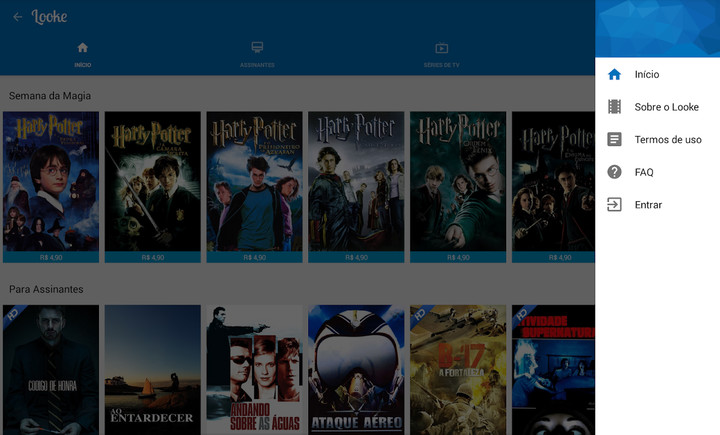Click the R$ 4,90 price under the fourth Harry Potter poster
This screenshot has height=435, width=720.
tap(357, 257)
